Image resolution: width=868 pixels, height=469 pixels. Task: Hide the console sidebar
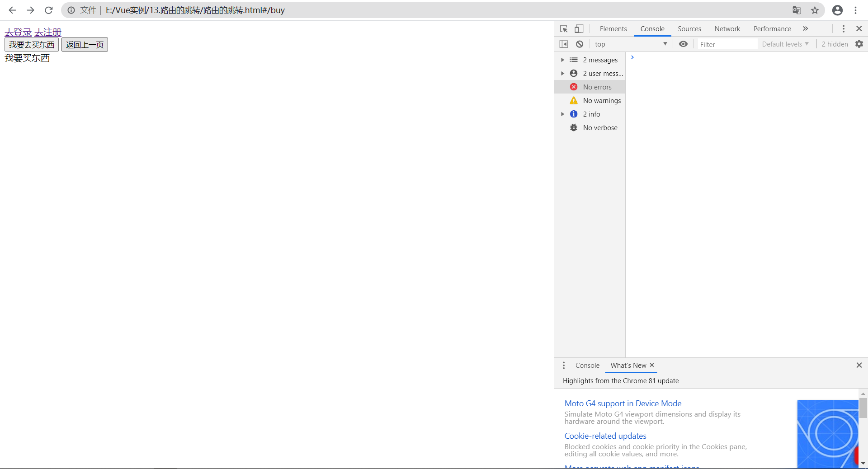tap(564, 44)
